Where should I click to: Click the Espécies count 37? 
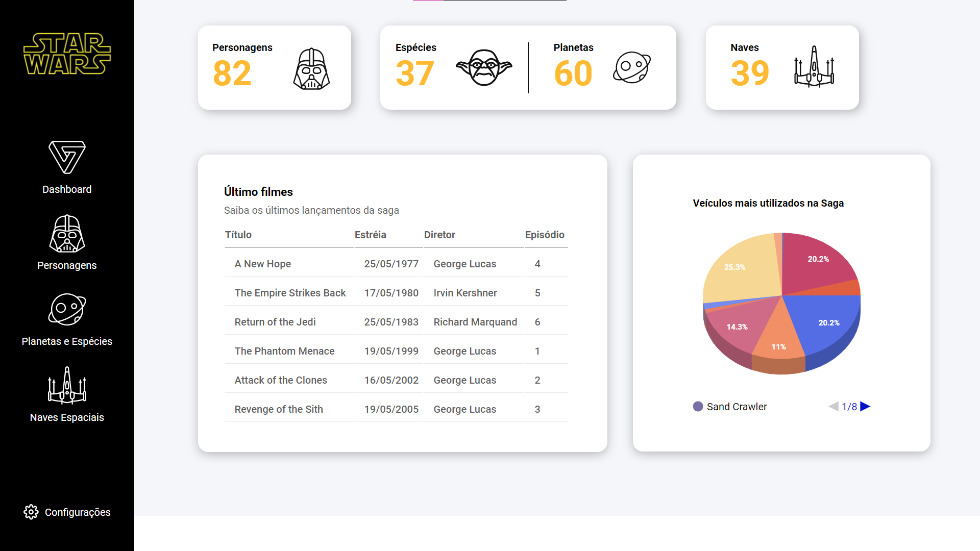[415, 73]
